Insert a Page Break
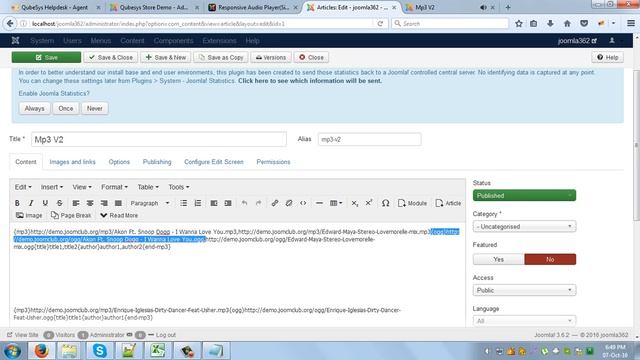The height and width of the screenshot is (360, 640). click(71, 215)
